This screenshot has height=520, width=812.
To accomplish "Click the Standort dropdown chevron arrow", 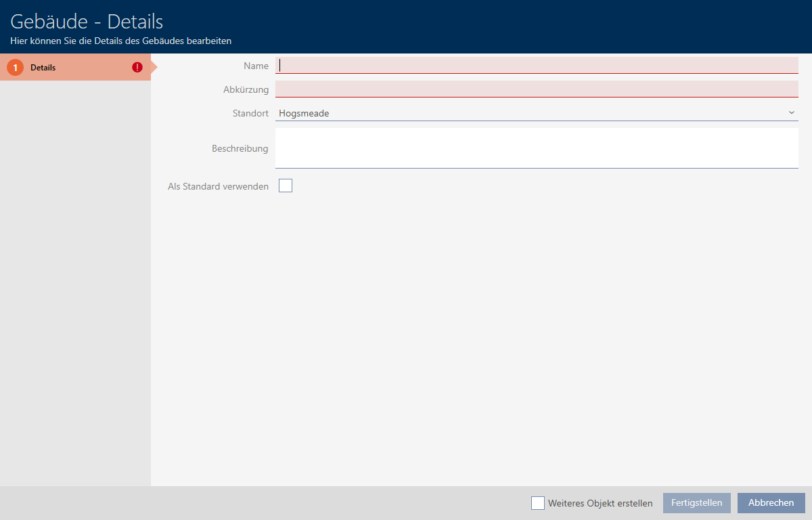I will [x=791, y=113].
